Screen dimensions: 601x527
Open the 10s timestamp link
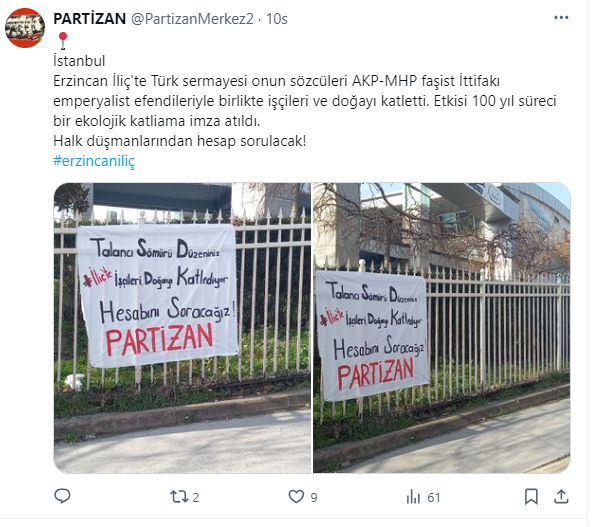click(x=277, y=18)
